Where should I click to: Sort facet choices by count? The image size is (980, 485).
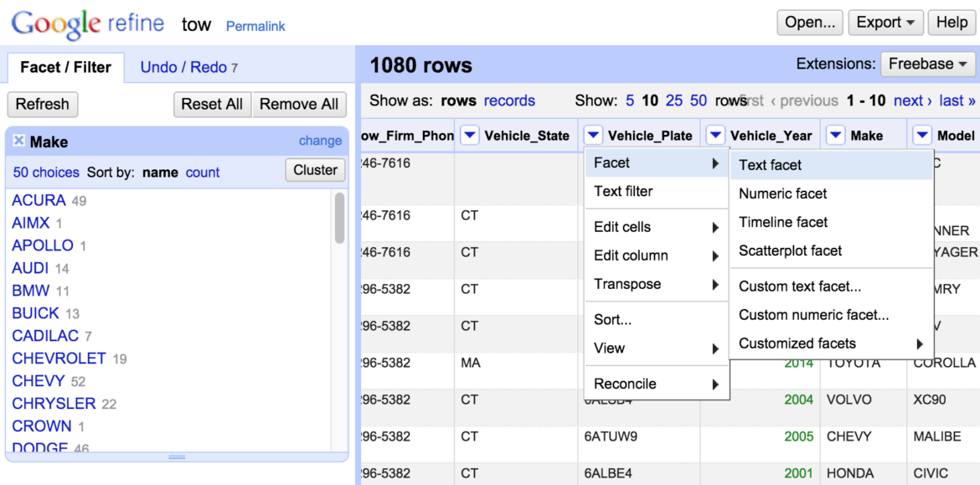(x=203, y=173)
